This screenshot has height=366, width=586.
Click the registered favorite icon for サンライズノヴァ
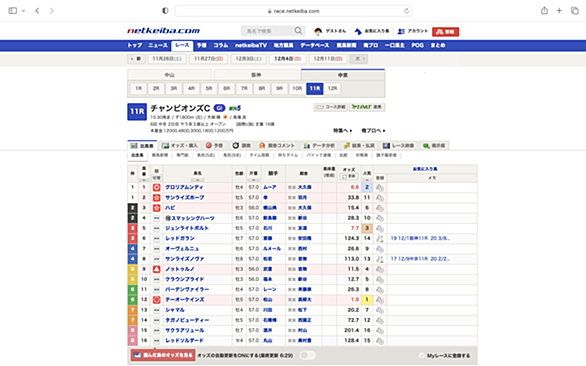pos(380,259)
